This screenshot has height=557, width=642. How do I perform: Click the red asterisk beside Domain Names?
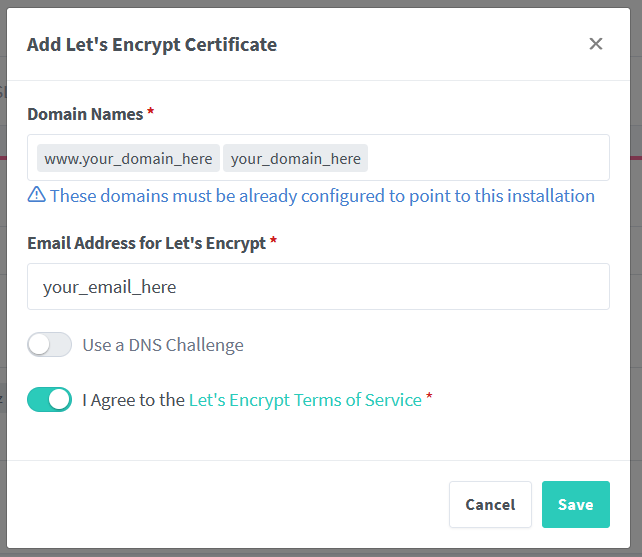[x=151, y=113]
